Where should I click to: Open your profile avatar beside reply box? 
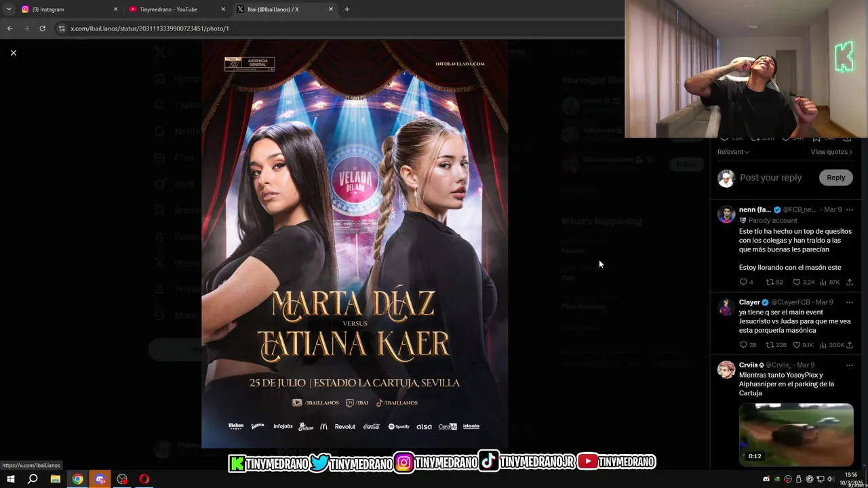[726, 178]
